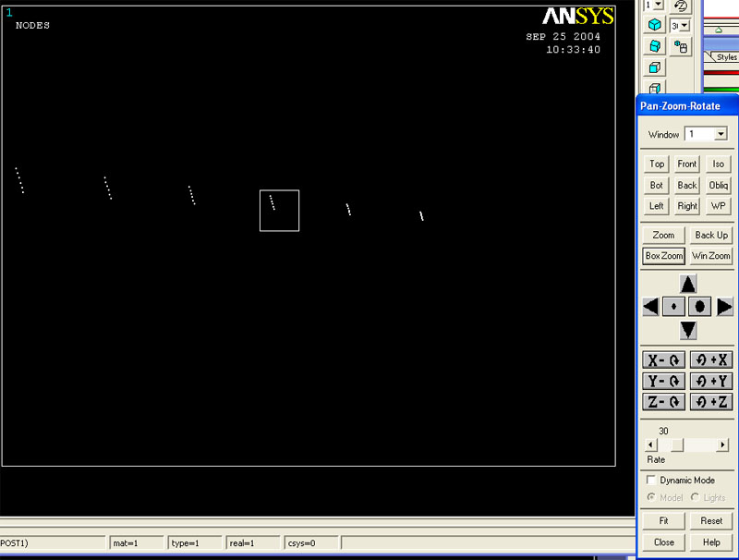Open the Window number dropdown
Image resolution: width=739 pixels, height=560 pixels.
coord(721,134)
